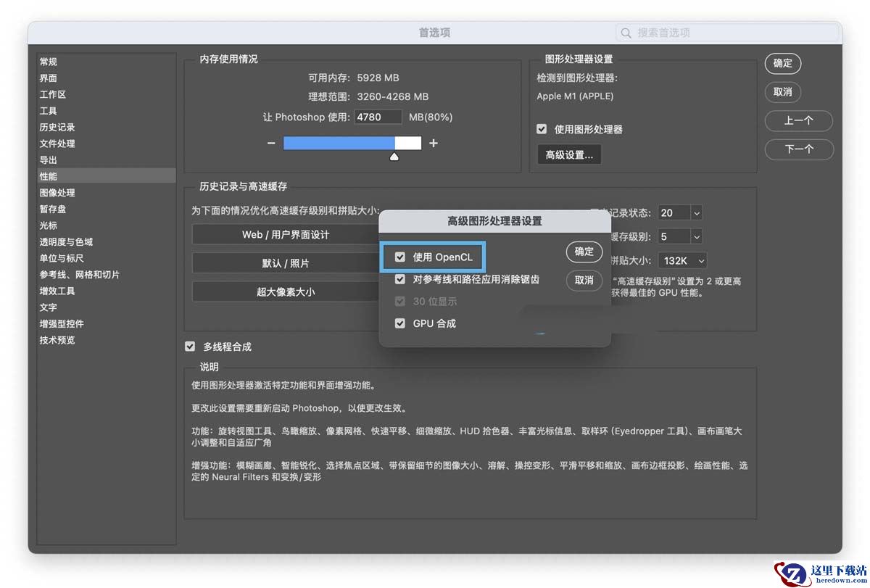Screen dimensions: 870x588
Task: Select 工具 in the sidebar
Action: [49, 111]
